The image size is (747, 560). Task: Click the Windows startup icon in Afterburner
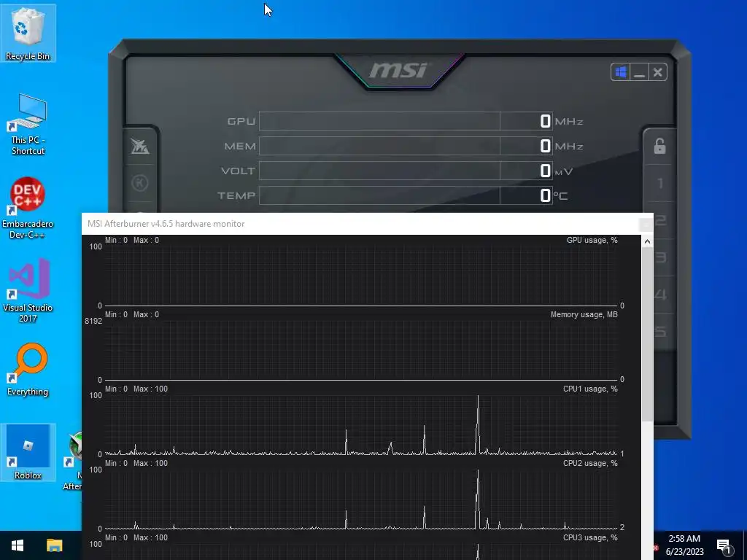point(620,72)
